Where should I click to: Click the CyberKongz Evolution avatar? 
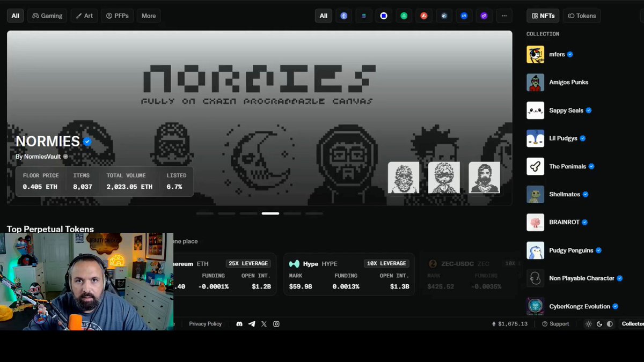pos(535,306)
